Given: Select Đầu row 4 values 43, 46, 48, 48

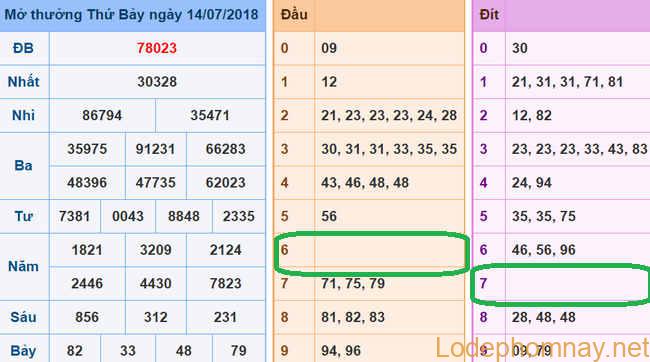Looking at the screenshot, I should pyautogui.click(x=365, y=182).
